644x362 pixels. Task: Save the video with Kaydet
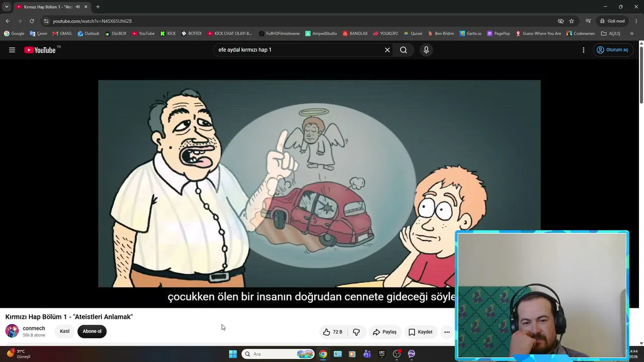(420, 332)
